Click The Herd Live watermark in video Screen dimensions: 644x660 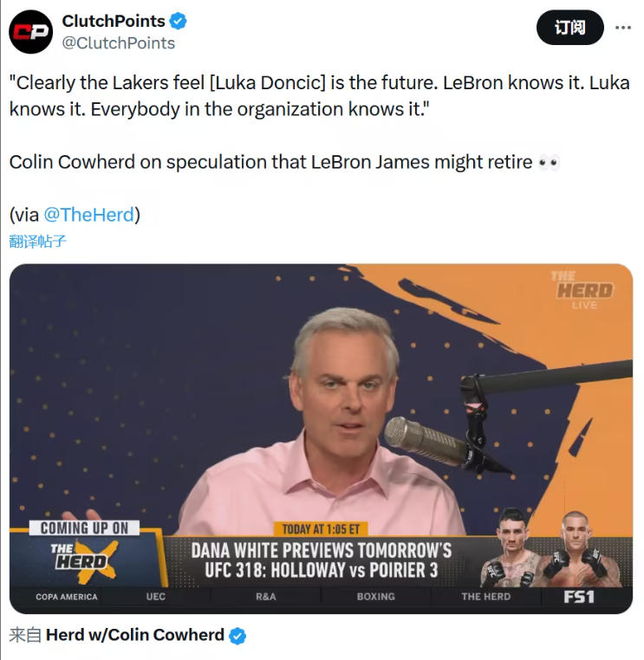[x=583, y=290]
